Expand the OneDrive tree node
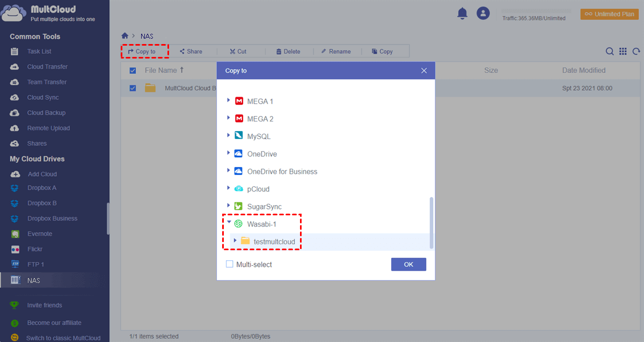 (229, 154)
